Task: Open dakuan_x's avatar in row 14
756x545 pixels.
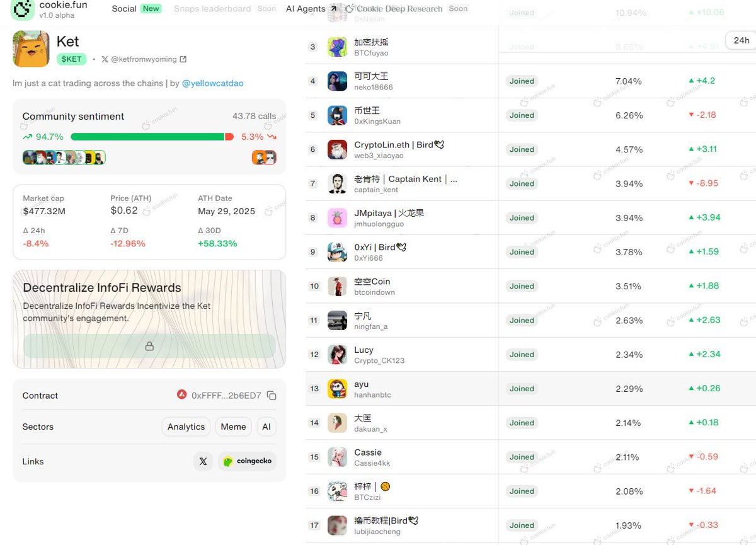Action: pyautogui.click(x=338, y=423)
